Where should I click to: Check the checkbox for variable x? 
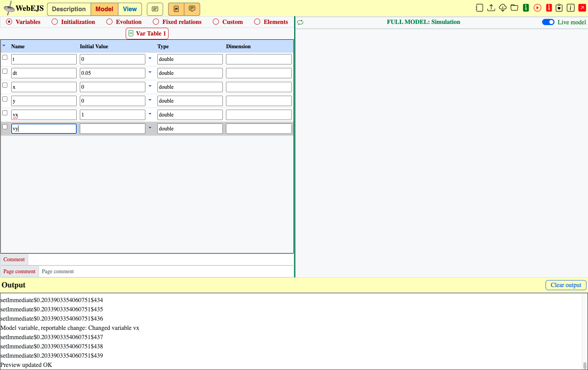tap(5, 85)
